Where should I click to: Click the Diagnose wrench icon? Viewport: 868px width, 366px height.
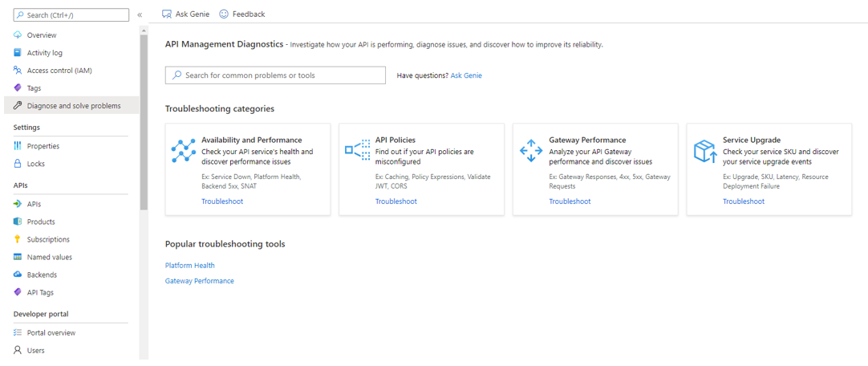(x=18, y=106)
